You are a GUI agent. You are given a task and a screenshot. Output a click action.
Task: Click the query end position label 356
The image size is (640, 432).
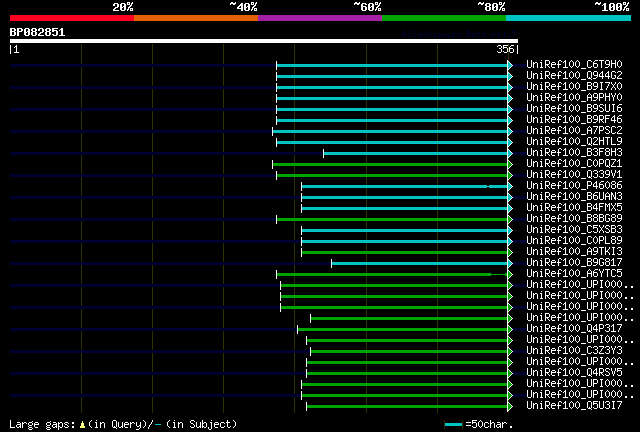tap(505, 49)
